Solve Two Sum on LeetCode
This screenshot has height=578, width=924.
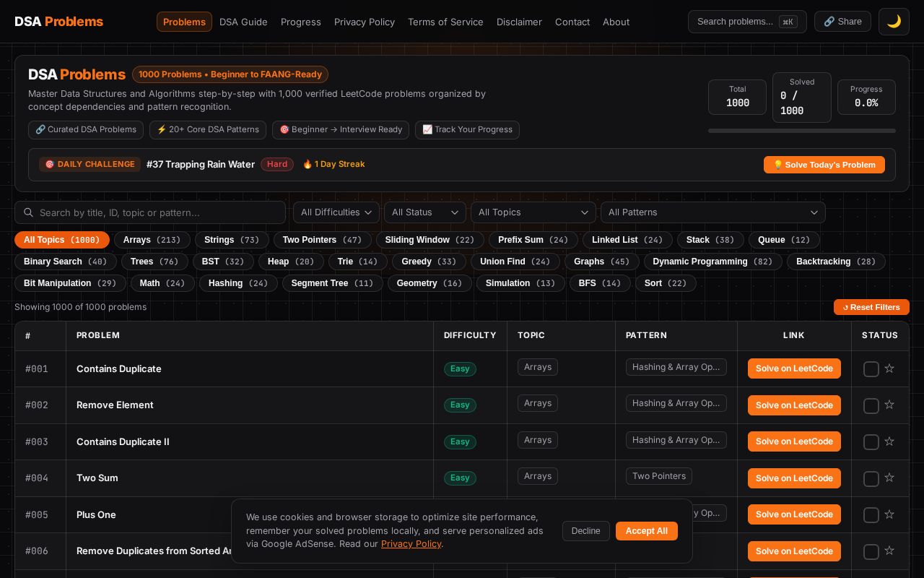pos(794,478)
